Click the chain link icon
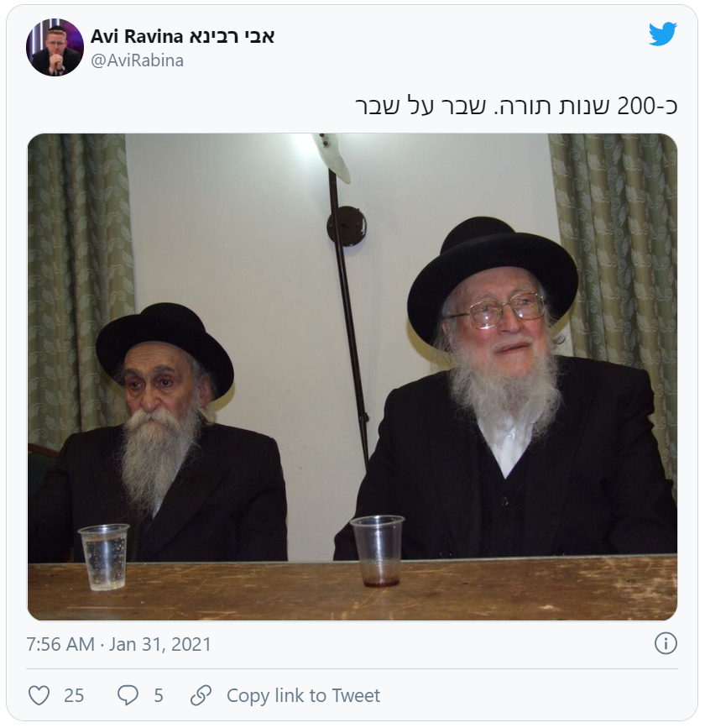This screenshot has width=705, height=728. point(201,695)
